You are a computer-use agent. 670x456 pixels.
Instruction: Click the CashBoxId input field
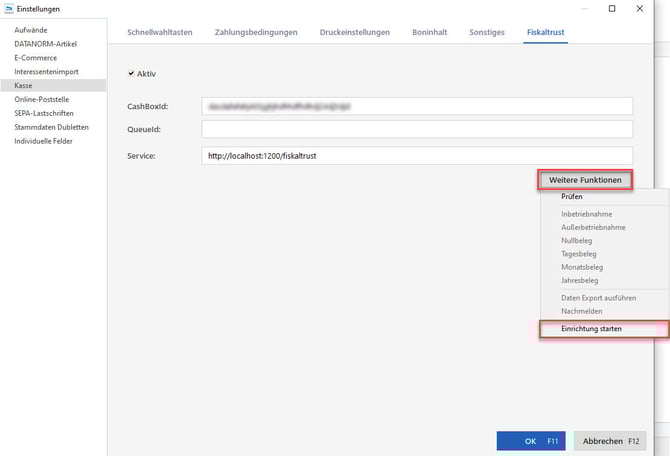click(416, 103)
